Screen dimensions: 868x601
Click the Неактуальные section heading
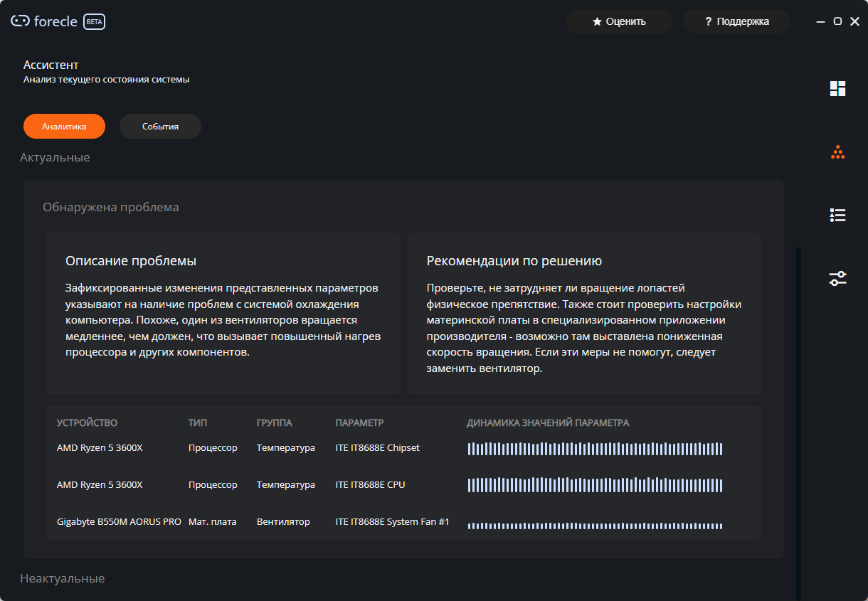(x=62, y=578)
